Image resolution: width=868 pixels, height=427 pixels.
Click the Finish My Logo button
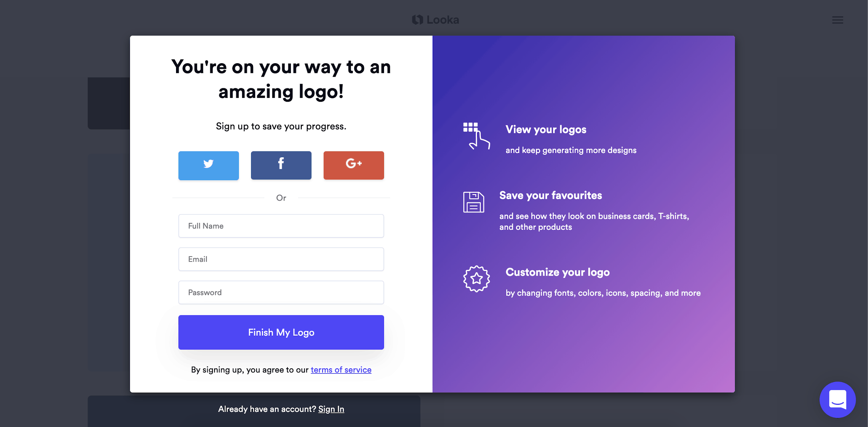coord(281,332)
